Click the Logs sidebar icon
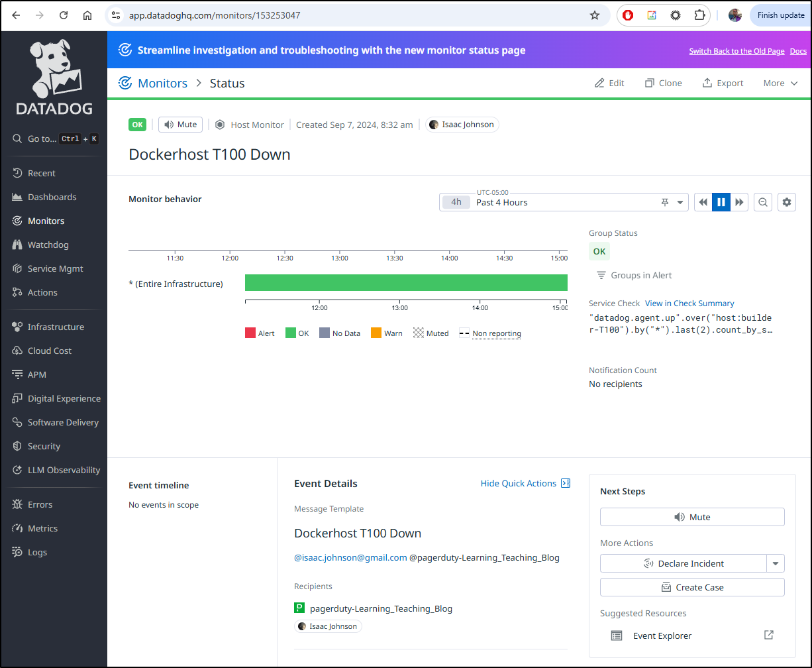Screen dimensions: 812x668 [17, 552]
